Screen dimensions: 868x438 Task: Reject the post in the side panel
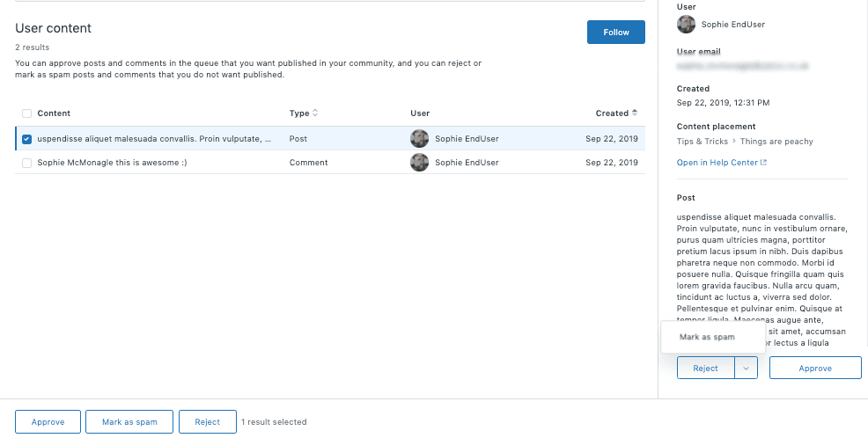[705, 369]
